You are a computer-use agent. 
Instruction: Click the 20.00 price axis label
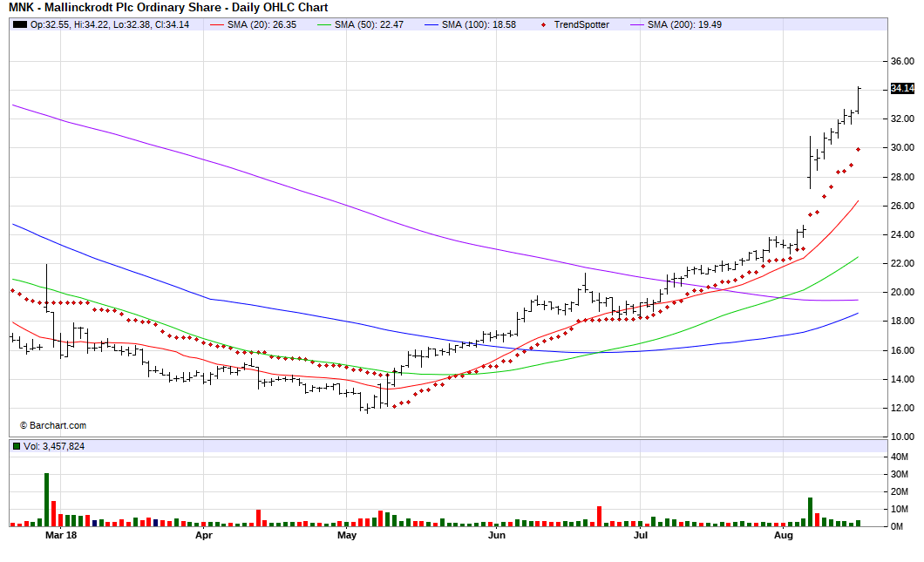902,292
